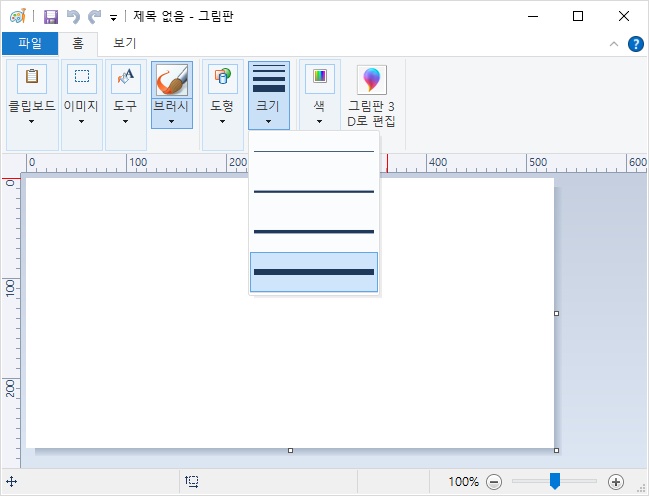The image size is (649, 496).
Task: Click the zoom slider thumb
Action: 555,481
